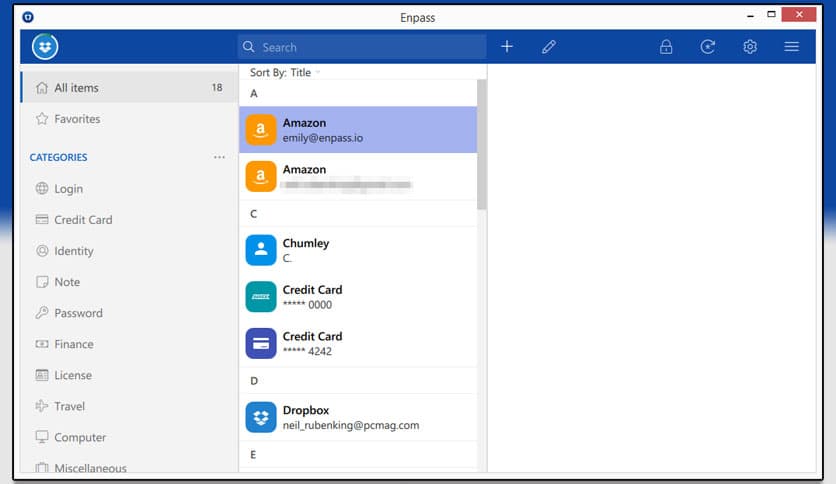Click the magnifier search icon
Screen dimensions: 836x484
pyautogui.click(x=248, y=47)
